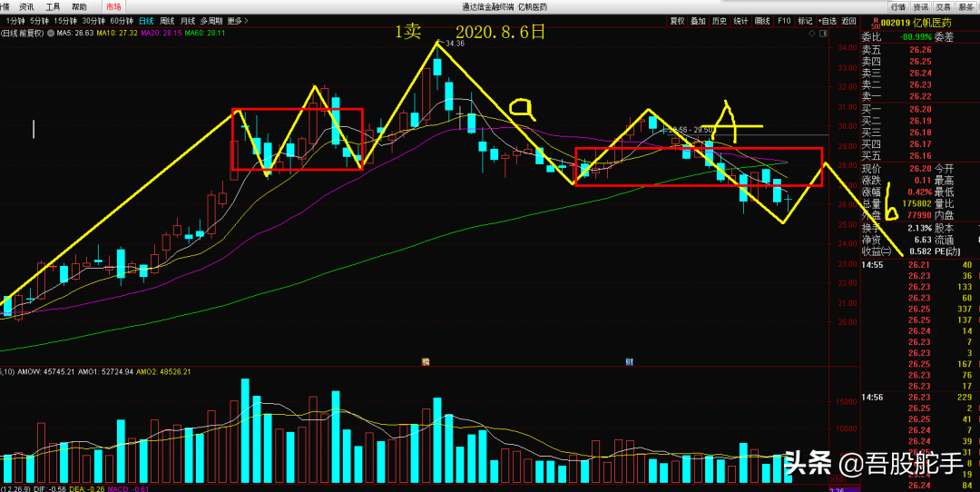Click the 外盘 value 77990
The width and height of the screenshot is (980, 492).
tap(917, 215)
